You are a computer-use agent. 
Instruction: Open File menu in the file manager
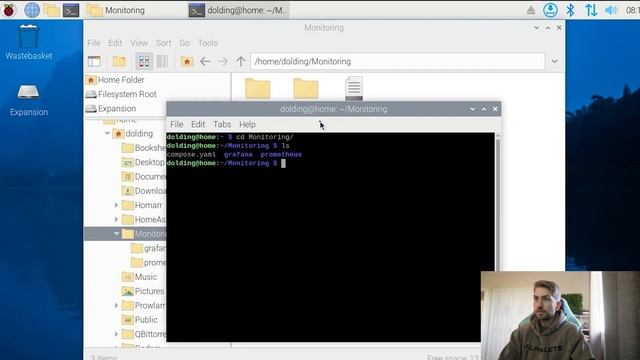click(x=93, y=43)
